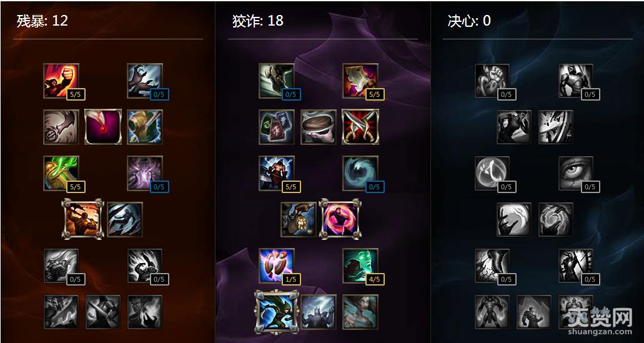Click the Meditation swirl mastery at 0/5
This screenshot has height=343, width=644.
[x=360, y=173]
